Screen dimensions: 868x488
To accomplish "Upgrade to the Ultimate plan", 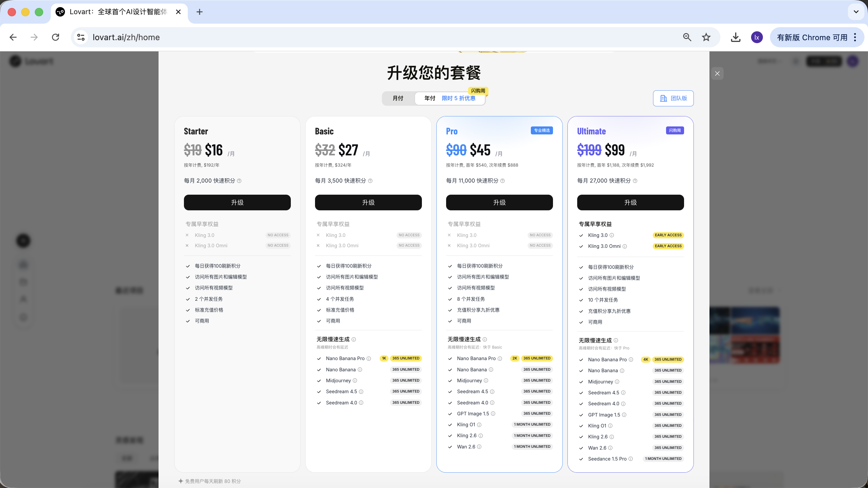I will 630,202.
